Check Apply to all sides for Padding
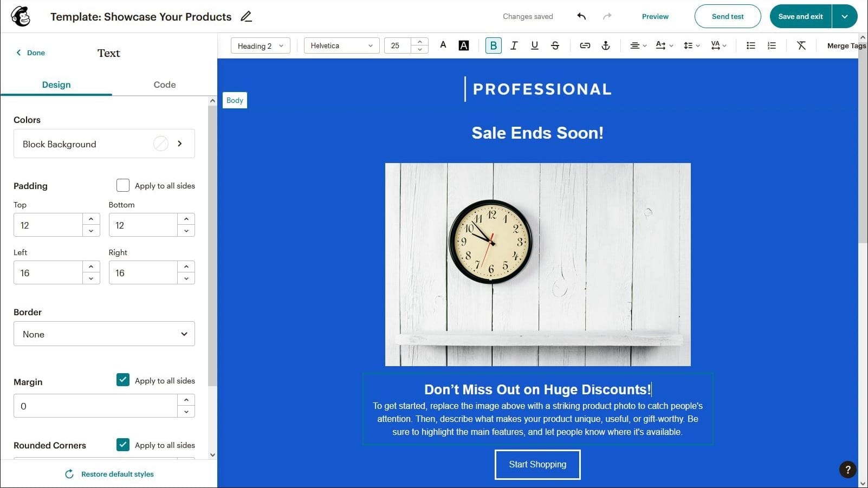The image size is (868, 488). pyautogui.click(x=123, y=185)
